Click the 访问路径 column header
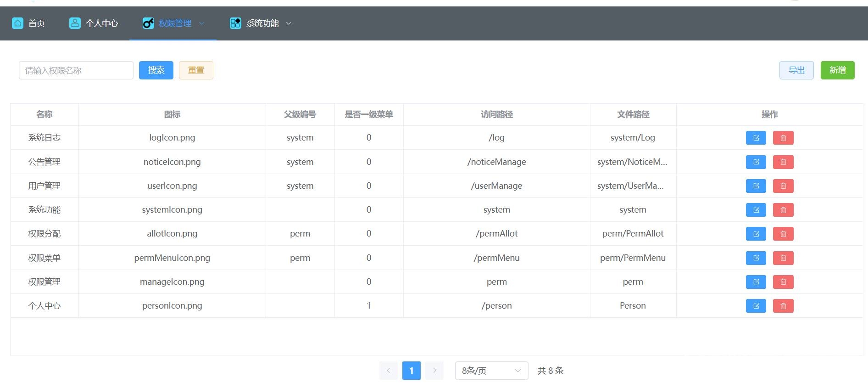The image size is (868, 383). point(497,114)
